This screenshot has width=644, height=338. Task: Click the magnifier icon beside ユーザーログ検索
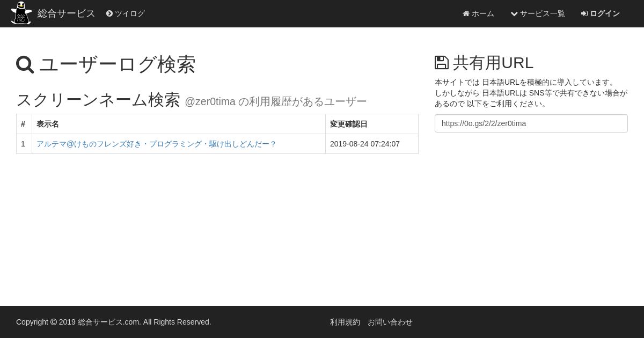click(x=25, y=65)
